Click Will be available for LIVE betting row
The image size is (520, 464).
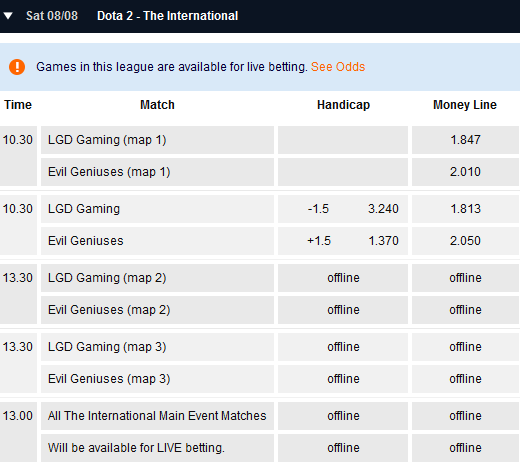(x=157, y=448)
